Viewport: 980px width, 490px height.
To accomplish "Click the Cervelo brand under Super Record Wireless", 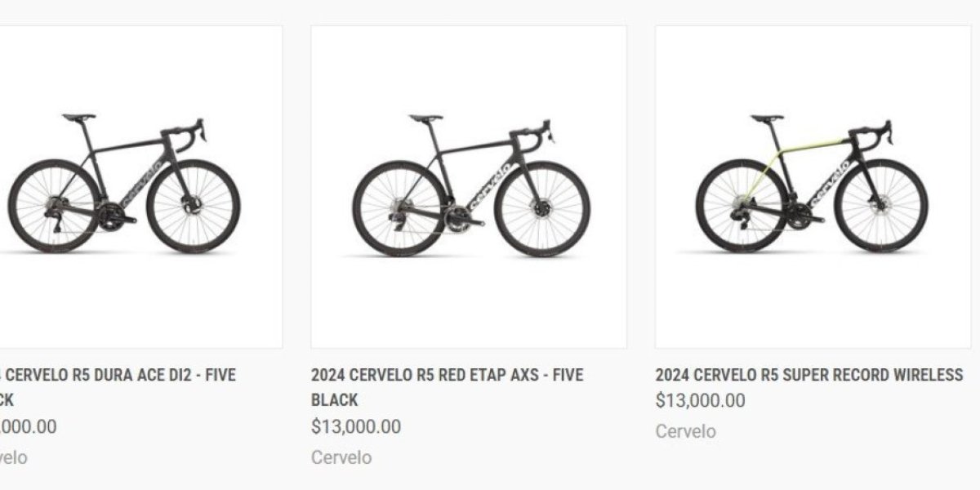I will click(685, 431).
